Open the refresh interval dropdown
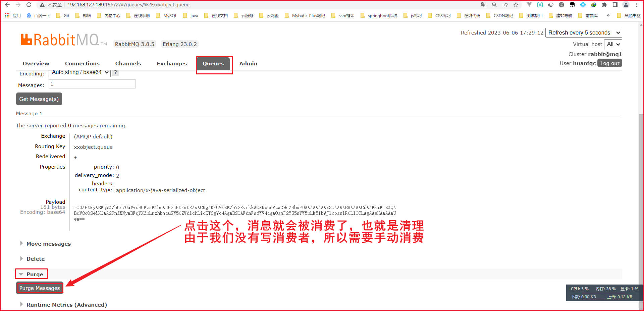 pyautogui.click(x=584, y=33)
